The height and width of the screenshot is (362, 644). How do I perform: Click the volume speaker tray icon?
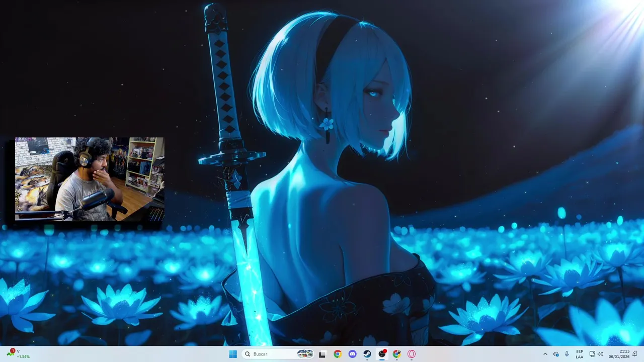pos(600,354)
